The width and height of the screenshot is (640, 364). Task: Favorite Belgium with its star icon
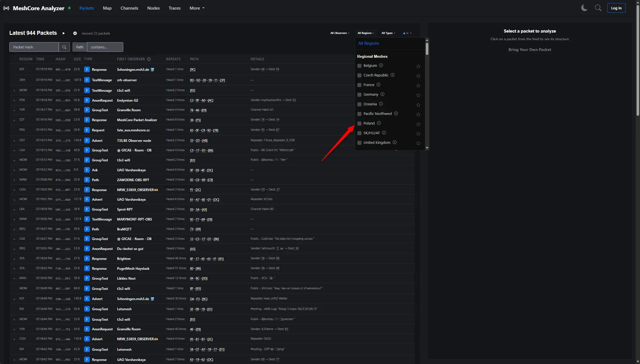click(418, 66)
